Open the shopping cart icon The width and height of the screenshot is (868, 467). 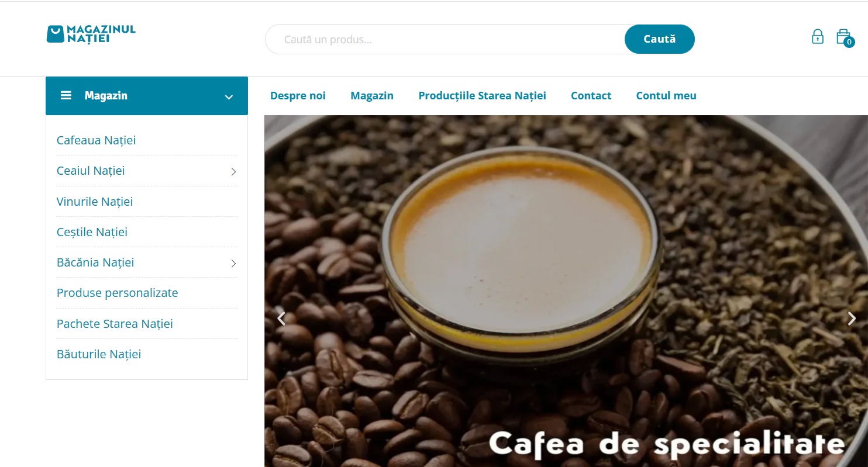(842, 36)
